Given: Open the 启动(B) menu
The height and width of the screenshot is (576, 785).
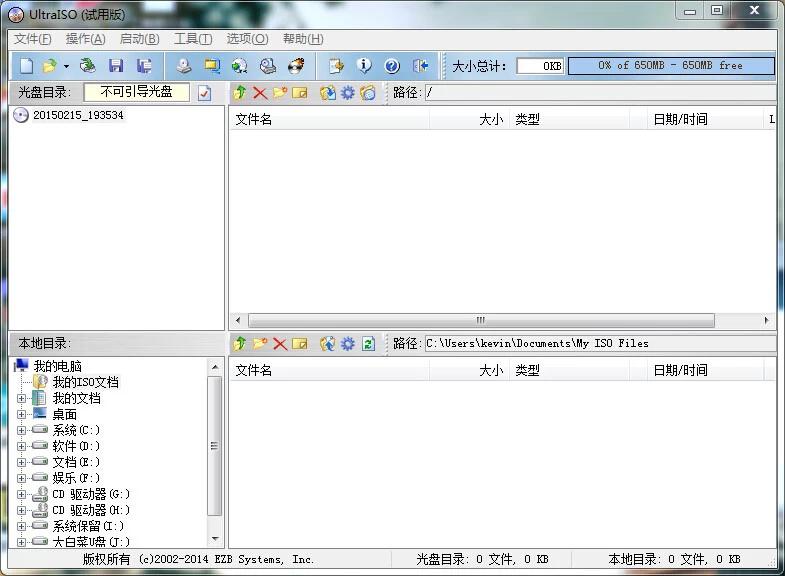Looking at the screenshot, I should (x=140, y=39).
